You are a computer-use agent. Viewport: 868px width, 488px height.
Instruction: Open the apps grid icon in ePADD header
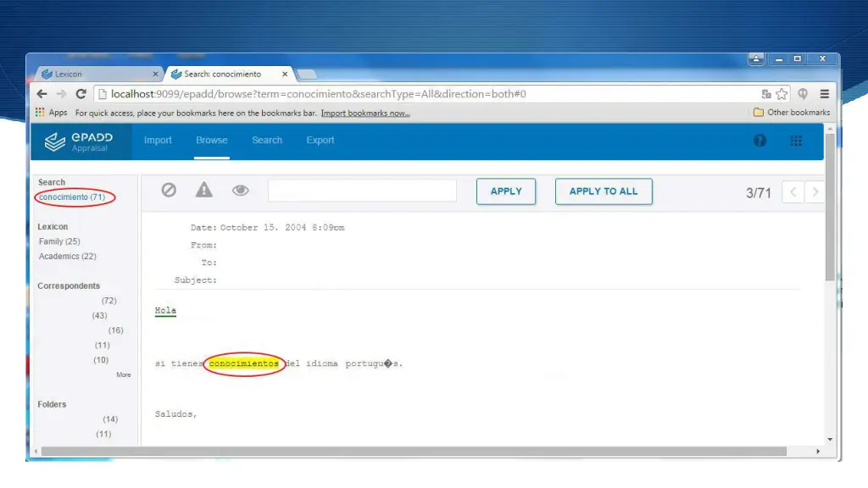coord(796,141)
